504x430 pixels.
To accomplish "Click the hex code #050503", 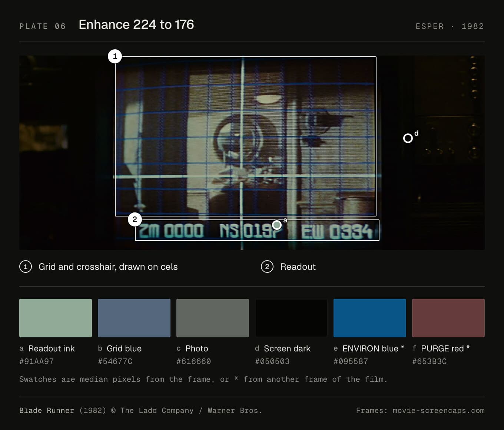I will click(272, 361).
